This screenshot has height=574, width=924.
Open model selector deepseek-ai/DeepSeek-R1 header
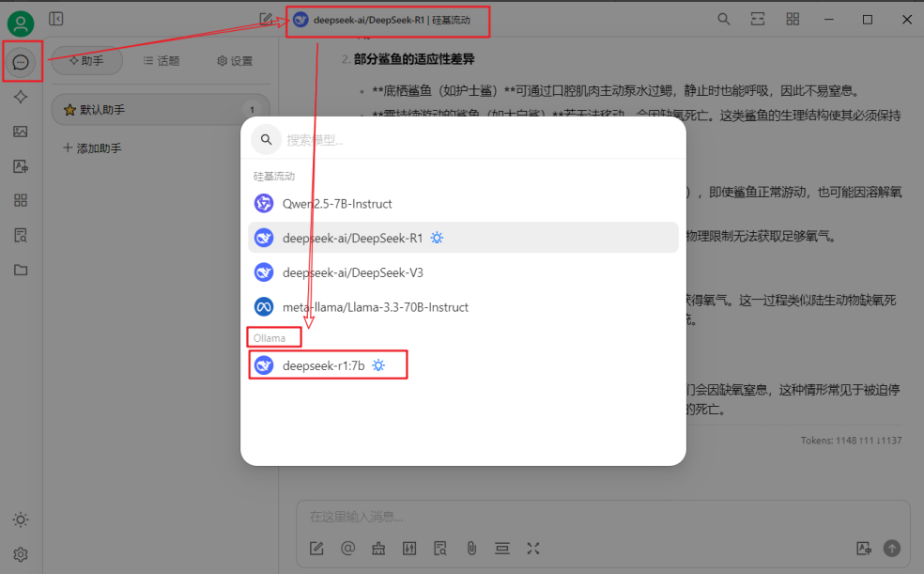[382, 20]
